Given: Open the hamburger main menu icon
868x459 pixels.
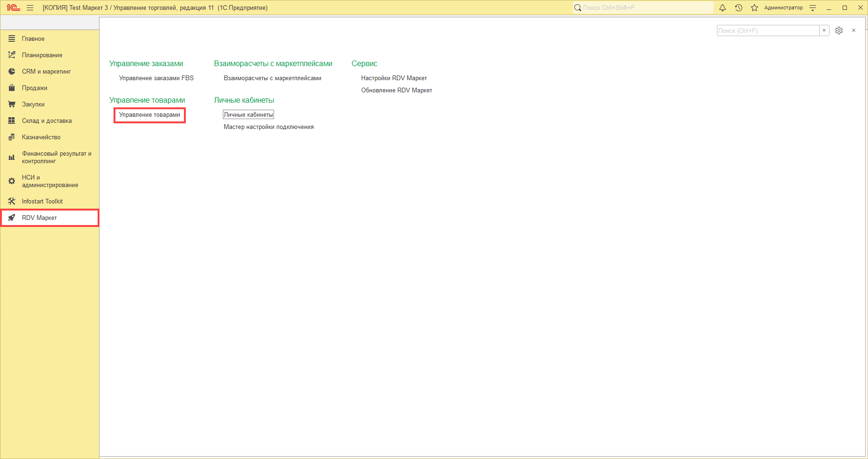Looking at the screenshot, I should [x=30, y=8].
